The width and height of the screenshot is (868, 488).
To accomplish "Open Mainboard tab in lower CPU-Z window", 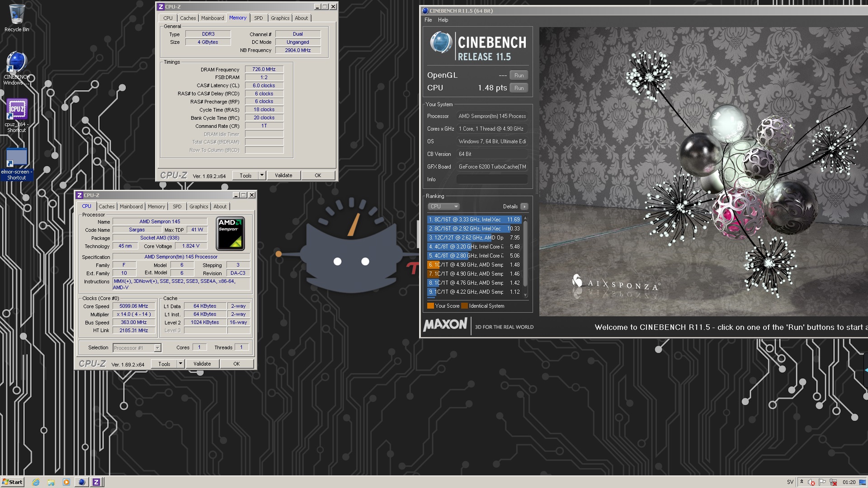I will (131, 206).
